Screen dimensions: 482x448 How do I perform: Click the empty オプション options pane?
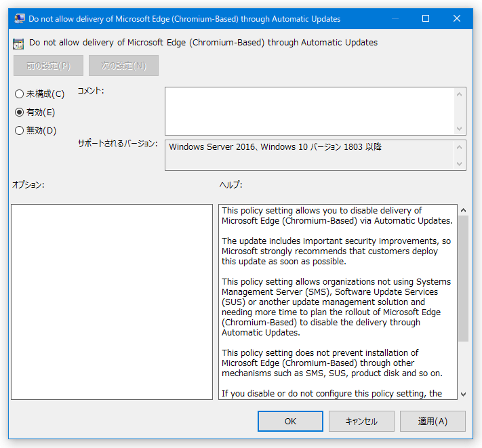tap(112, 302)
